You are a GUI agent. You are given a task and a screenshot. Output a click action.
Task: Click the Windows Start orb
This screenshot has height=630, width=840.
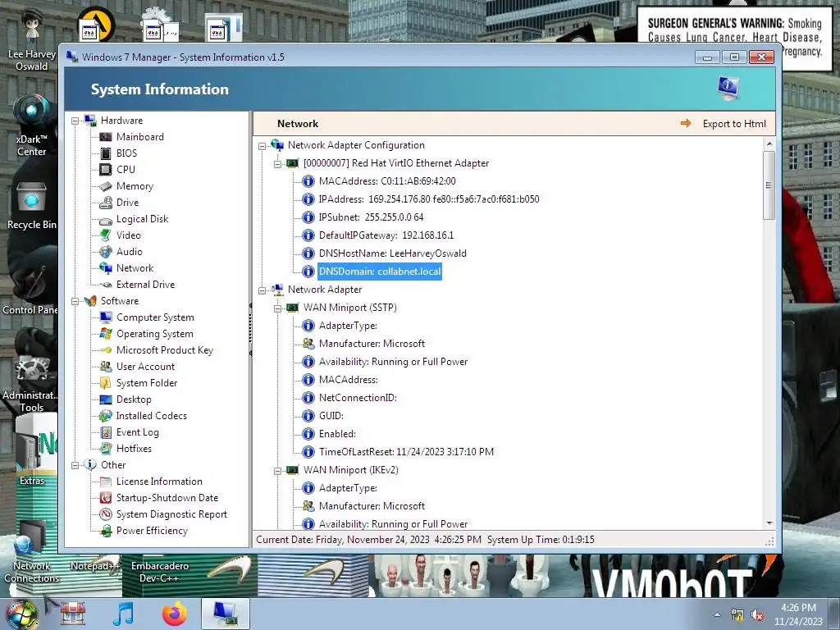(x=22, y=615)
